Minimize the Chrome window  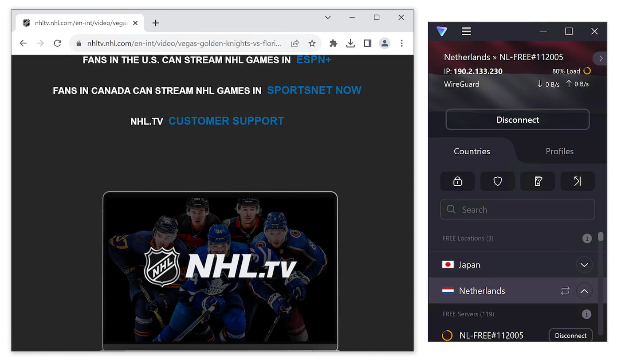pos(352,17)
